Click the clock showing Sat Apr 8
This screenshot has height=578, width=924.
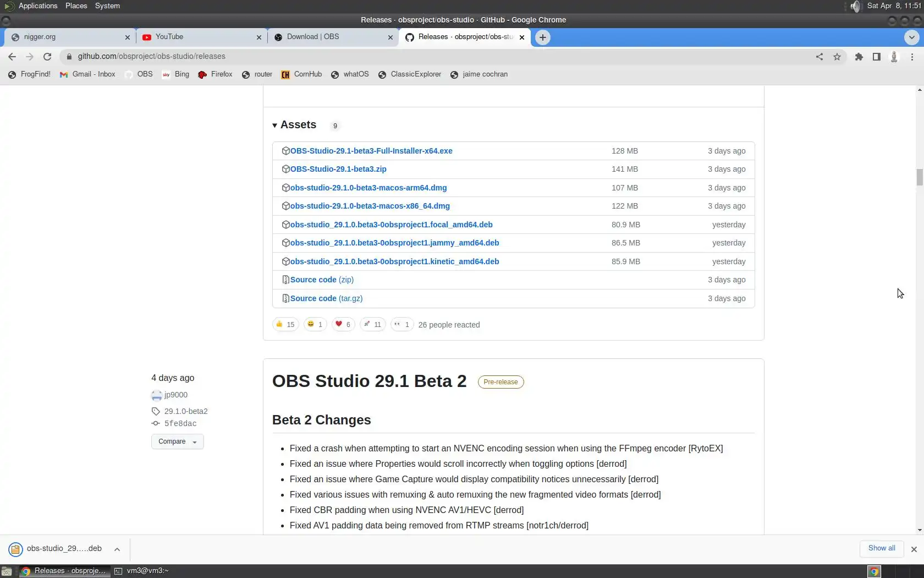[894, 6]
